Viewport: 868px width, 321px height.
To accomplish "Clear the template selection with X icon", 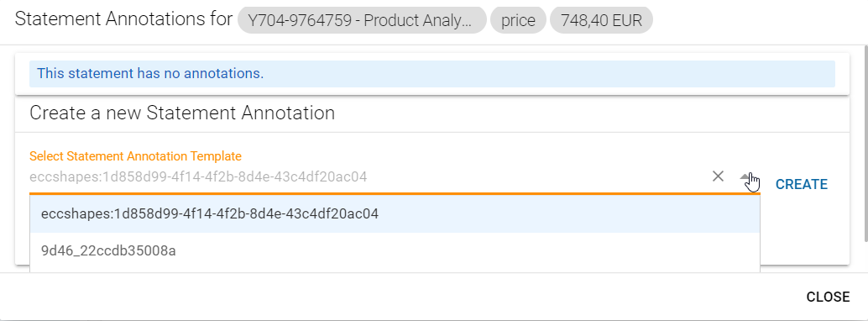I will coord(718,176).
